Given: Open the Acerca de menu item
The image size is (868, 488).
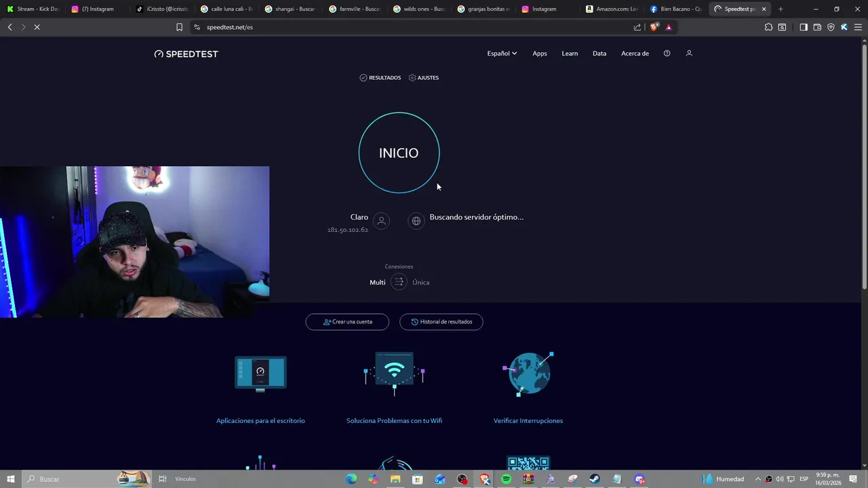Looking at the screenshot, I should (x=635, y=54).
